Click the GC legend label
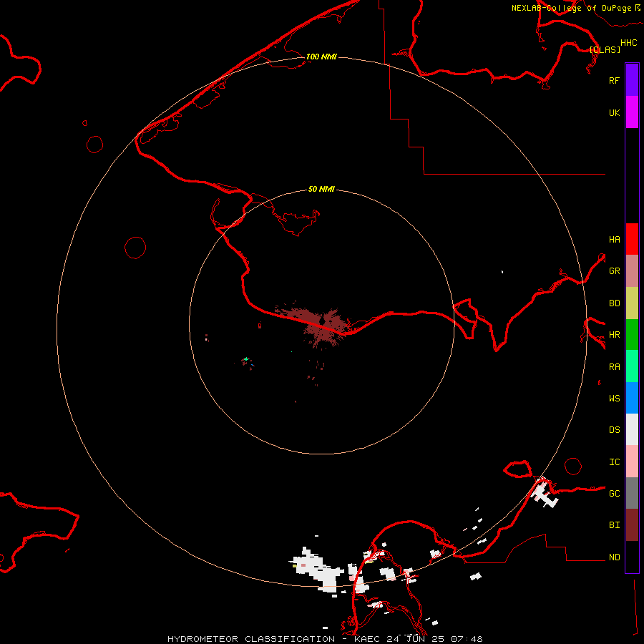The height and width of the screenshot is (644, 644). [x=614, y=493]
